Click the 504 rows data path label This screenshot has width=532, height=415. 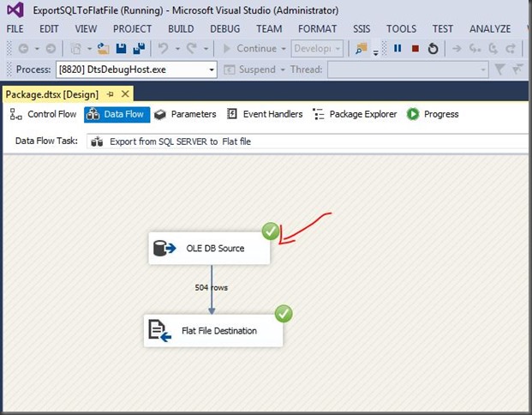[x=211, y=287]
